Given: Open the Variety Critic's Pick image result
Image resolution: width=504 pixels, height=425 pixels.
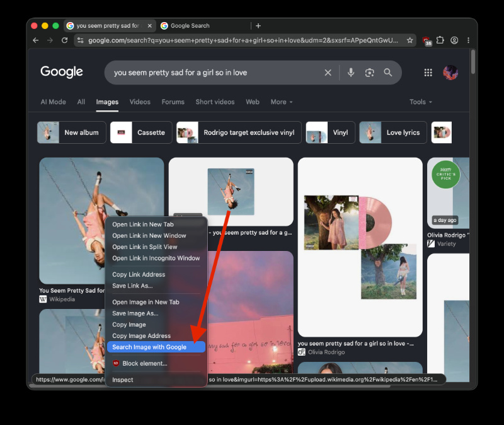Looking at the screenshot, I should coord(448,193).
